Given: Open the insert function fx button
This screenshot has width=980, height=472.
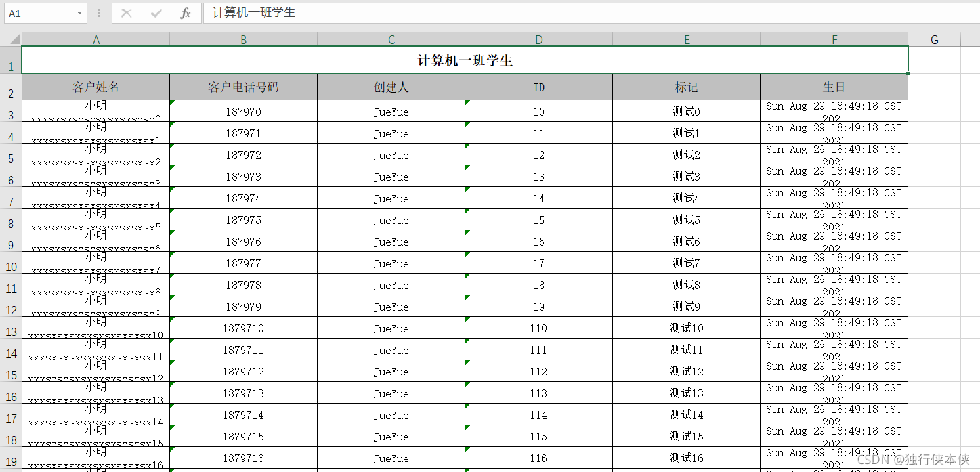Looking at the screenshot, I should pos(186,13).
